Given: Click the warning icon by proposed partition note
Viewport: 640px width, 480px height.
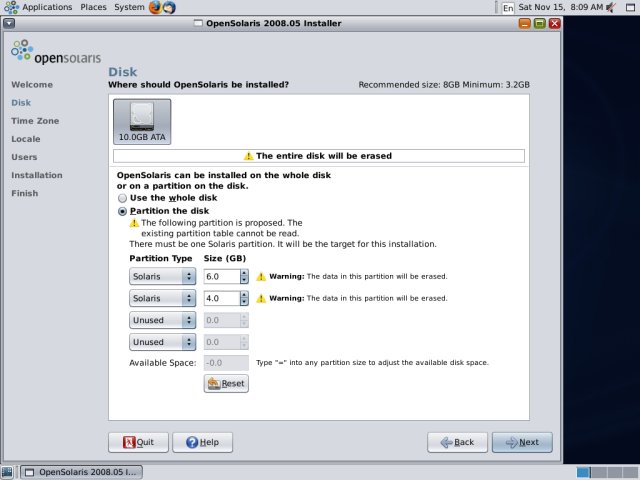Looking at the screenshot, I should (134, 223).
